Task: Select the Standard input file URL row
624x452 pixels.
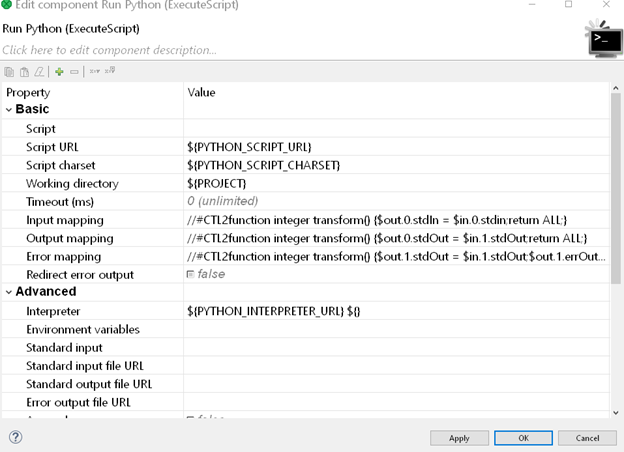Action: [x=306, y=366]
